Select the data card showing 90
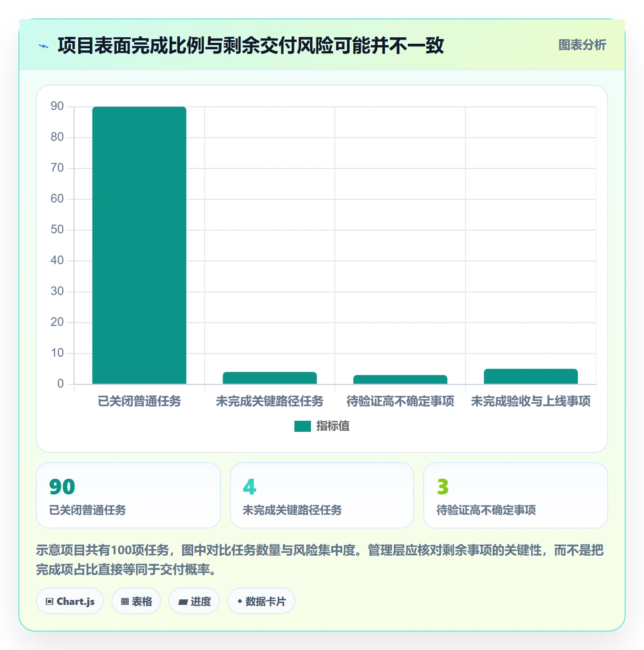 128,495
